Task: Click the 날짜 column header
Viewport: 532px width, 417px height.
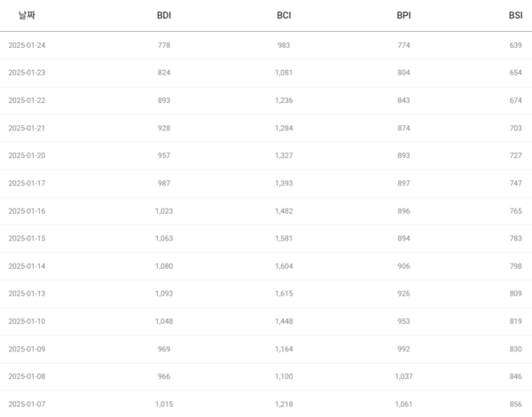Action: (27, 15)
